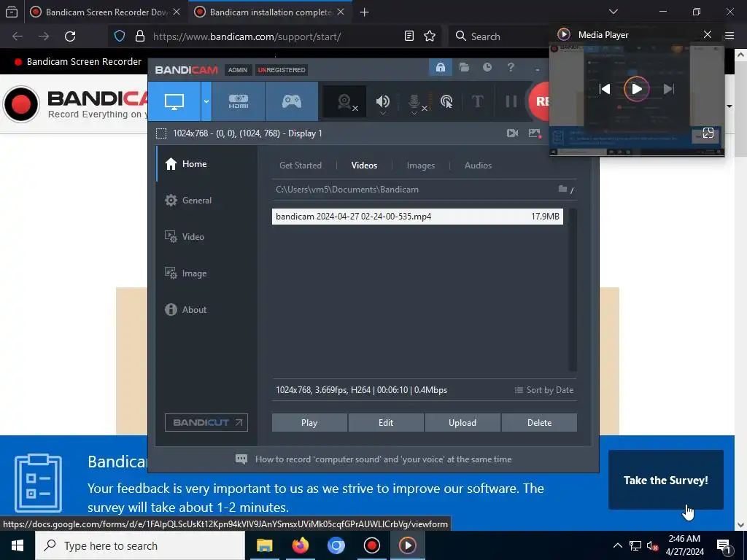Click the video list scrollbar

pyautogui.click(x=573, y=289)
